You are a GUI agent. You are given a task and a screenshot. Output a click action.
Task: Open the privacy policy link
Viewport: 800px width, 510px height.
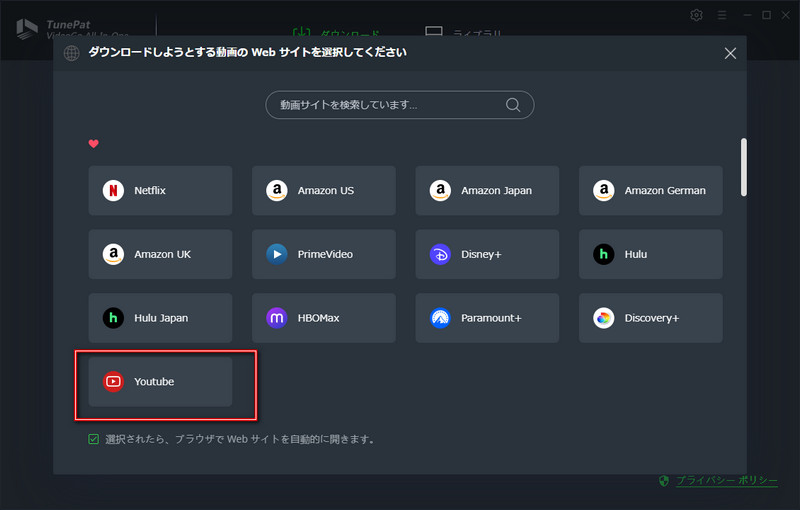[727, 480]
